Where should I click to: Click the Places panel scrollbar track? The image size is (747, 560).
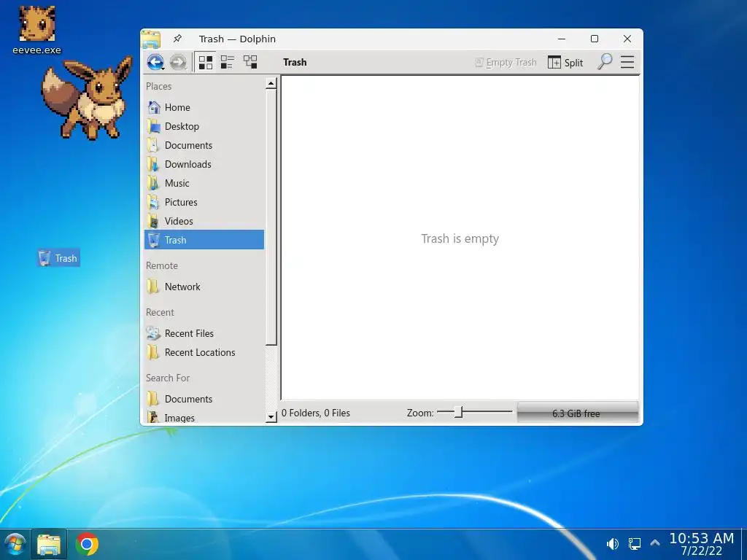point(271,378)
